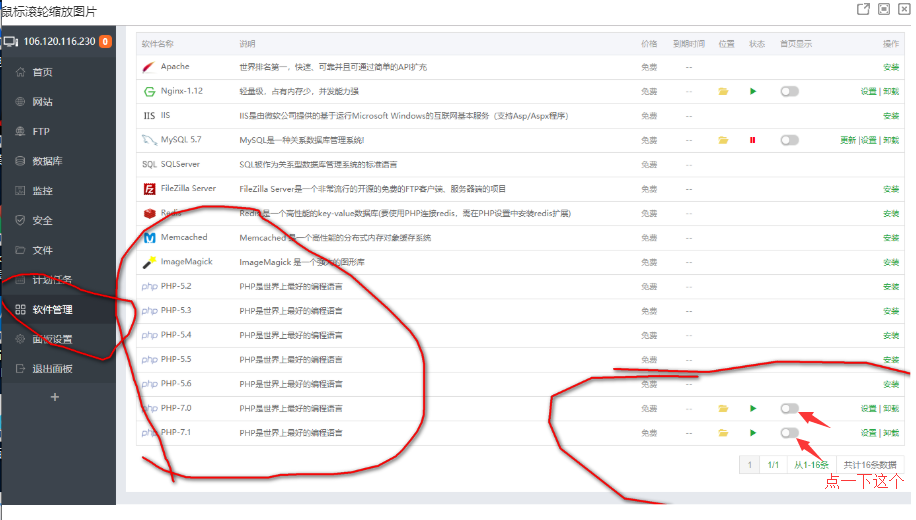Click the green running status icon for PHP-7.0
The image size is (916, 520).
coord(753,408)
